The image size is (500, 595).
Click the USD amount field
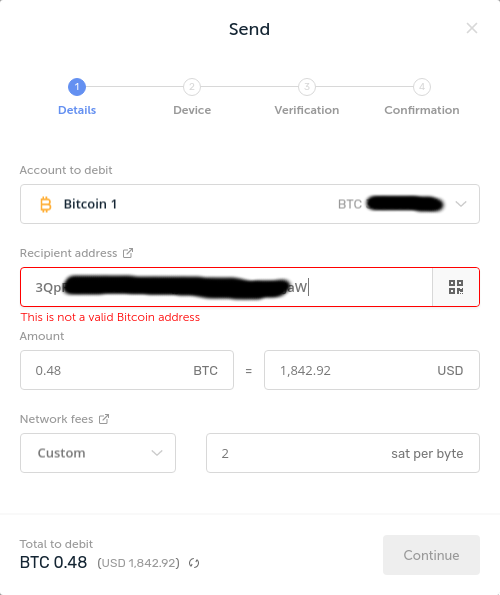[x=372, y=370]
